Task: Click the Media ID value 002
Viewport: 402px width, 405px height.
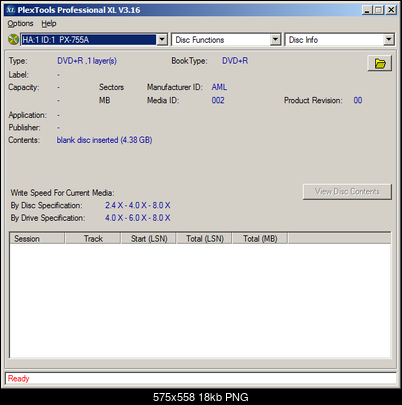Action: pyautogui.click(x=218, y=100)
